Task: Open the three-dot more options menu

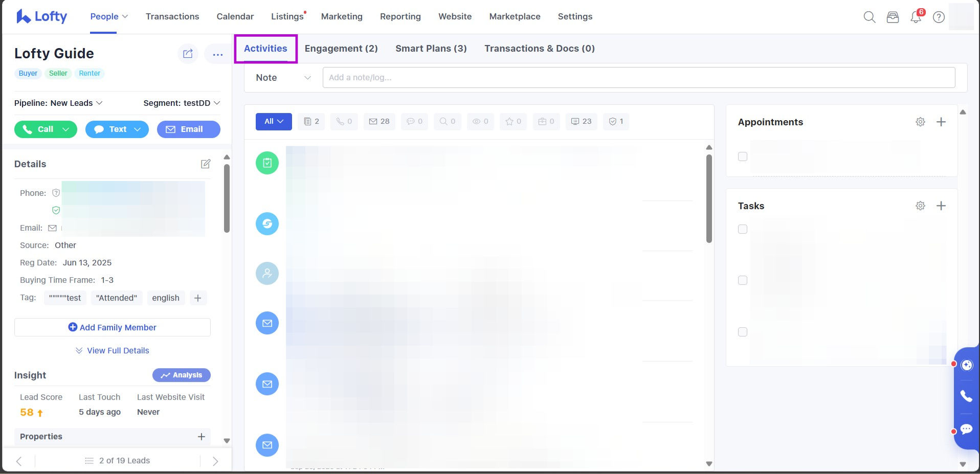Action: (217, 54)
